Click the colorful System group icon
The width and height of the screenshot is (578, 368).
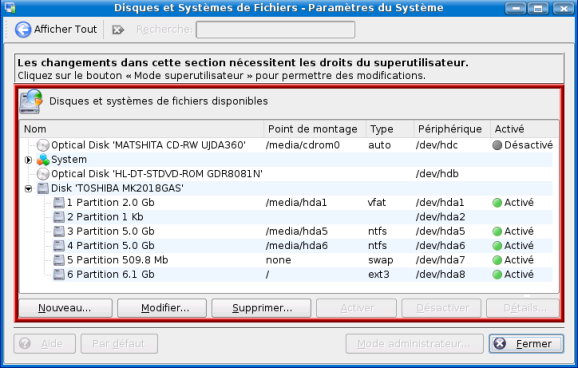(43, 159)
